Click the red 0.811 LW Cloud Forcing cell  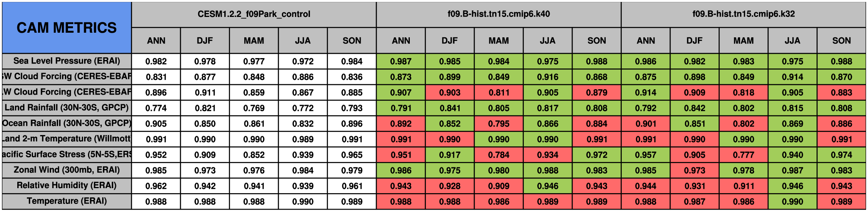499,92
